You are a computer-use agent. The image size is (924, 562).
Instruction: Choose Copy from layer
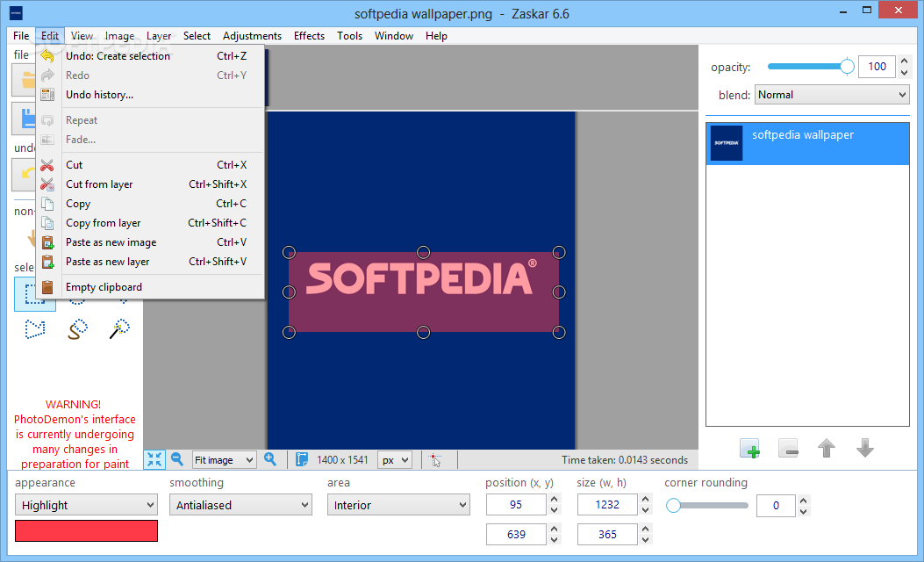pyautogui.click(x=150, y=223)
